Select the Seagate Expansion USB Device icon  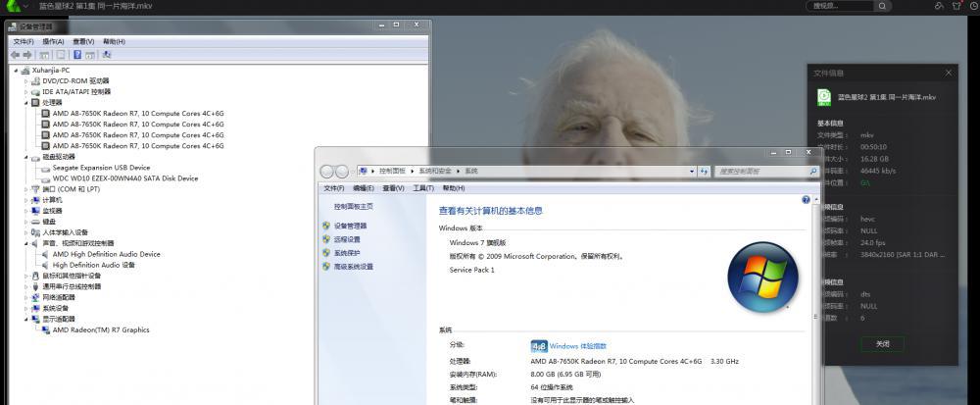[x=46, y=168]
